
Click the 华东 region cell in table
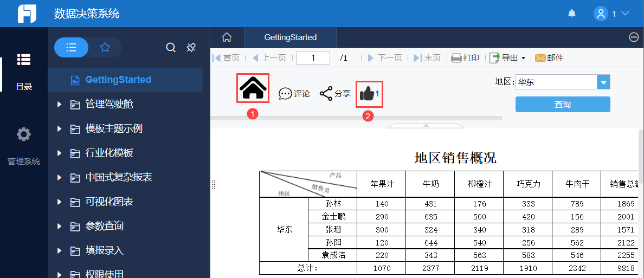(x=284, y=230)
